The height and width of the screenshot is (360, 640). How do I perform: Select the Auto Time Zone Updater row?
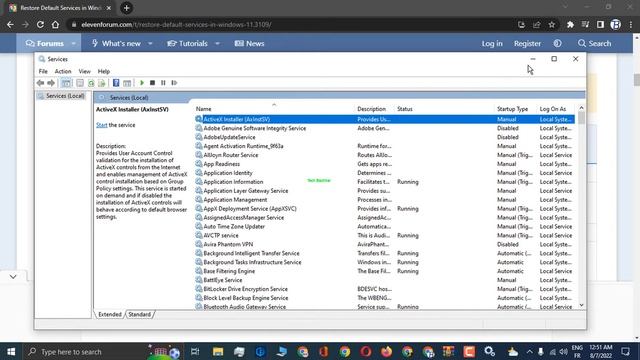(x=384, y=227)
